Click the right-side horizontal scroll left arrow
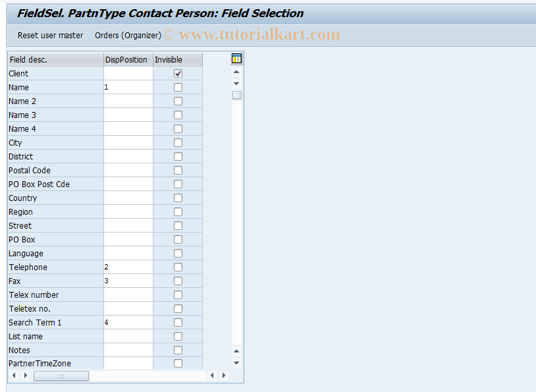Viewport: 536px width, 392px height. (x=212, y=376)
